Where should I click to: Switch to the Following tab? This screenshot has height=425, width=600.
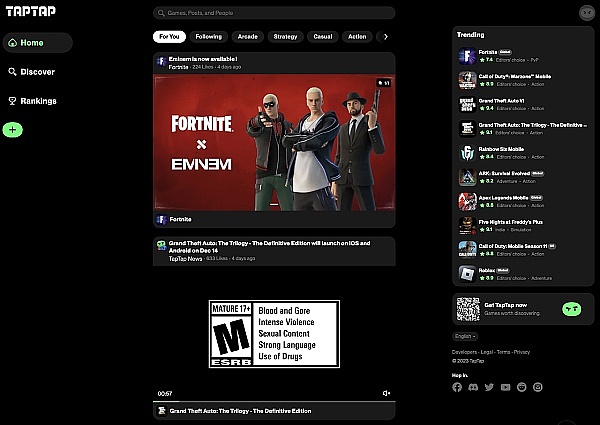pyautogui.click(x=209, y=36)
